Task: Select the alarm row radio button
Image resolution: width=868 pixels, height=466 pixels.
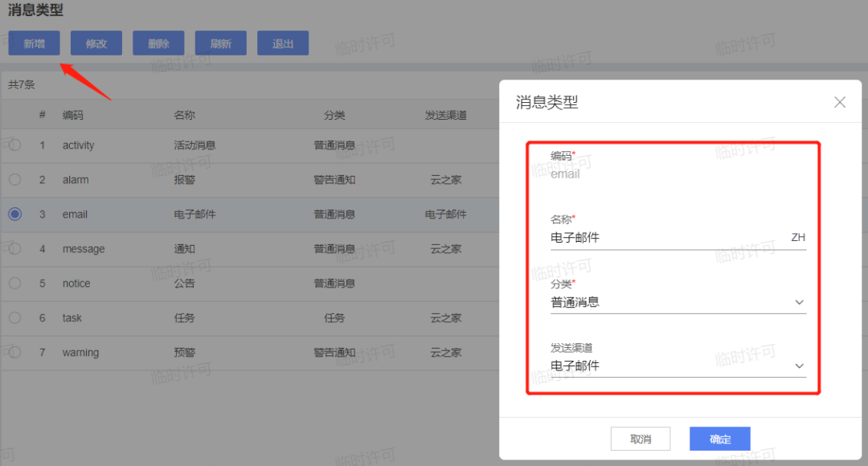Action: pos(15,179)
